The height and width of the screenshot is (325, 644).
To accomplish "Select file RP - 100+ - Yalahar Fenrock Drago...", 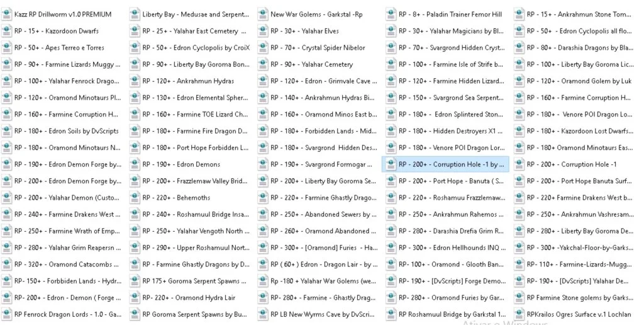I will point(67,81).
